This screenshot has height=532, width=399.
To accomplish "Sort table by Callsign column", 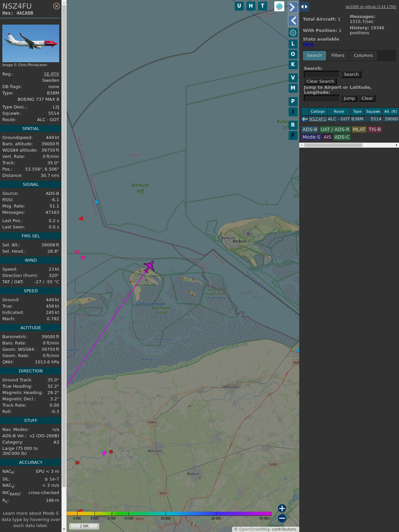I will point(318,112).
